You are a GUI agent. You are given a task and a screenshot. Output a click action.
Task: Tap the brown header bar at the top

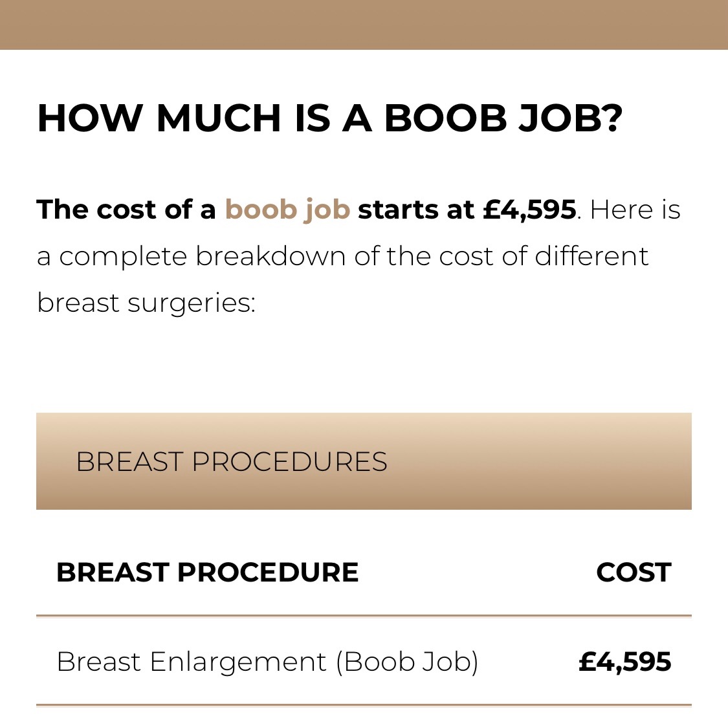tap(364, 25)
